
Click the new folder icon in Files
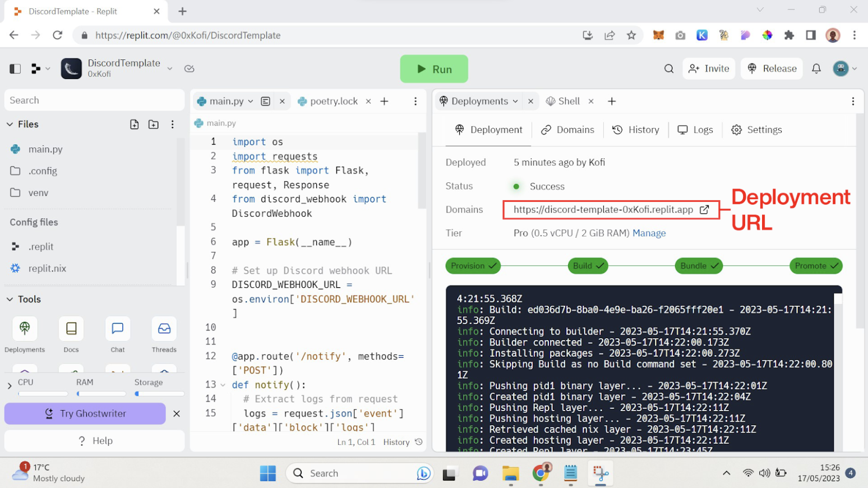click(154, 125)
